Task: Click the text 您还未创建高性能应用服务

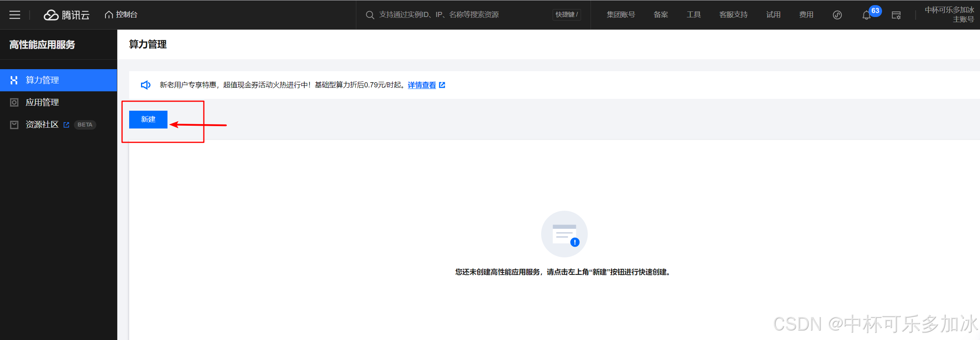Action: coord(497,272)
